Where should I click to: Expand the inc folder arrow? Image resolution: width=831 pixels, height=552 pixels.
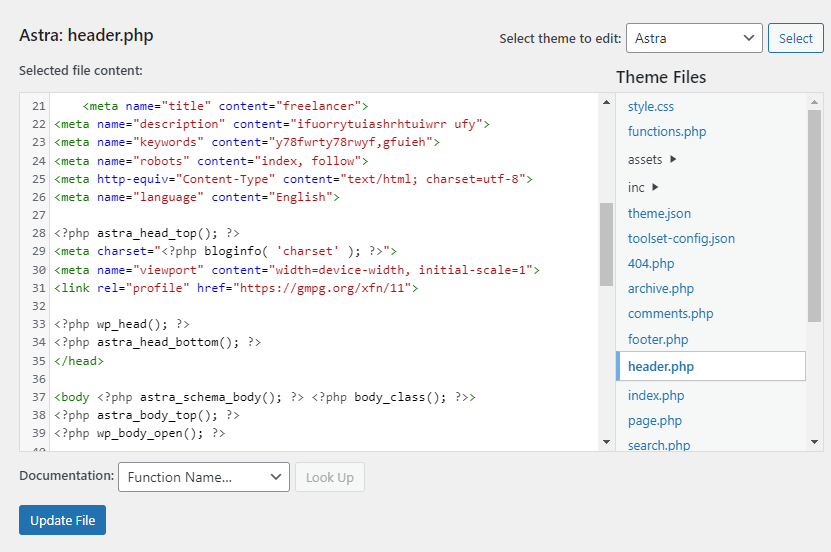[x=656, y=187]
